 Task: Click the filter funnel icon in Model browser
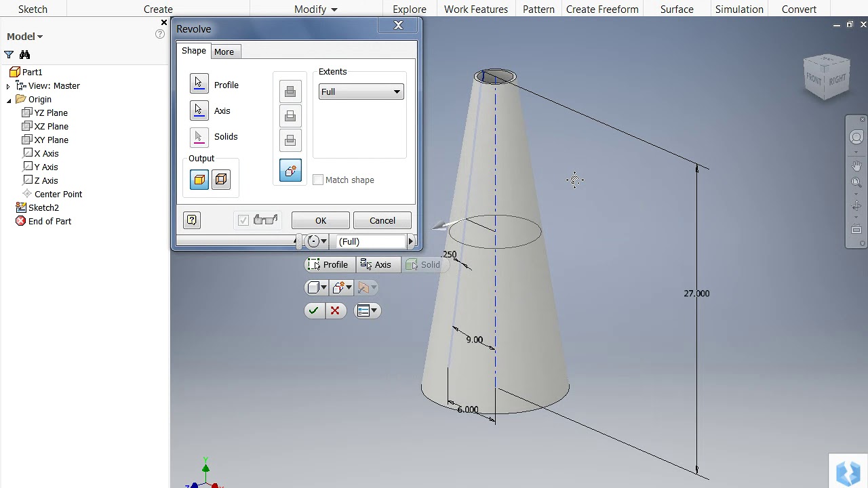[9, 54]
